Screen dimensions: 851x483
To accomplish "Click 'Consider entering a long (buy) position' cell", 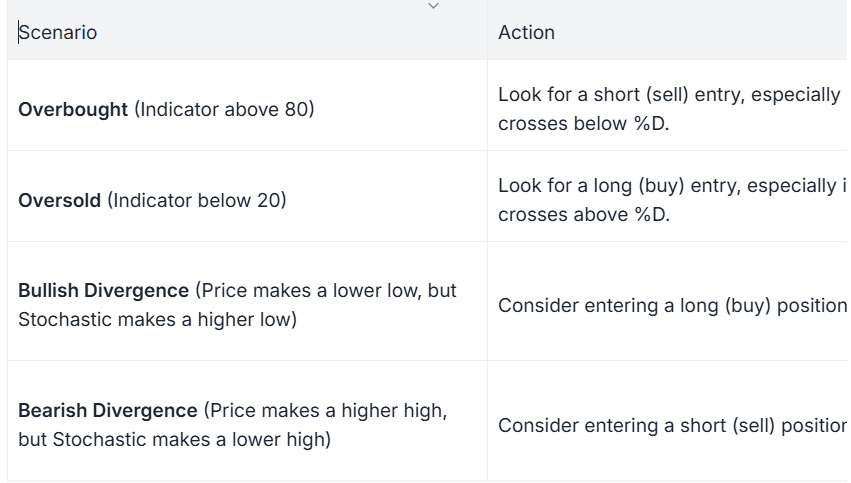I will click(670, 305).
